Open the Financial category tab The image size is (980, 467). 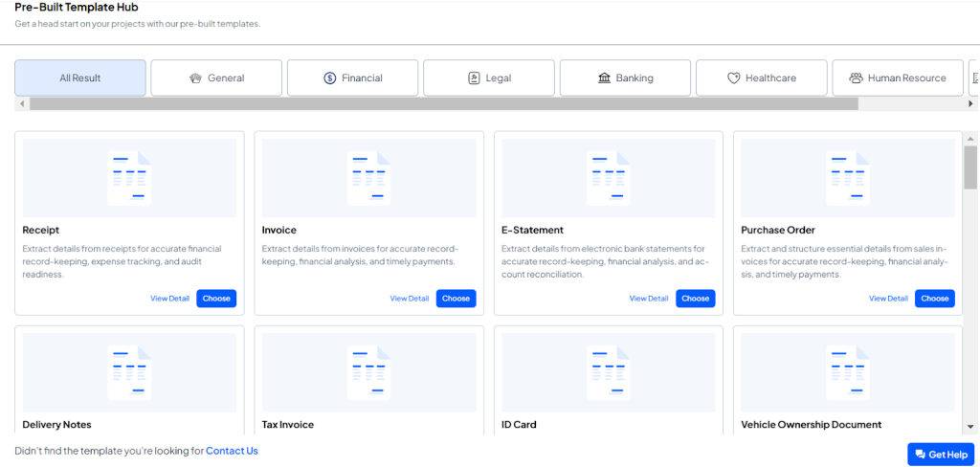click(x=352, y=78)
